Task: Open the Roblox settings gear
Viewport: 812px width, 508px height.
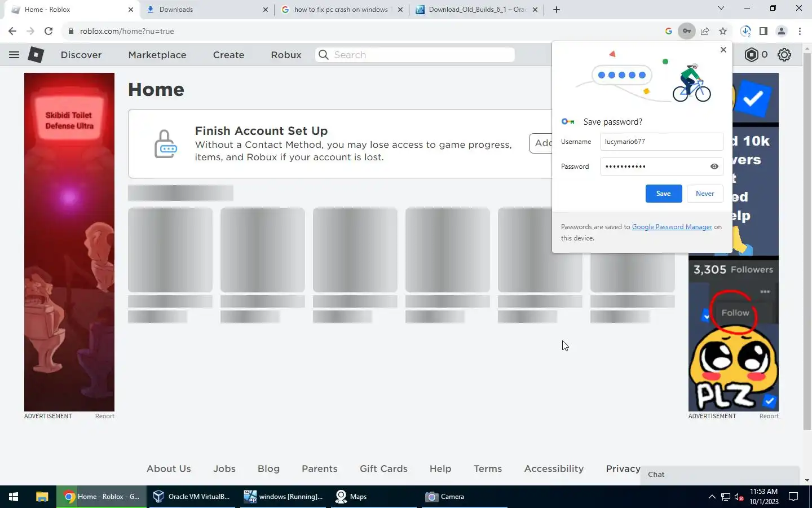Action: coord(784,55)
